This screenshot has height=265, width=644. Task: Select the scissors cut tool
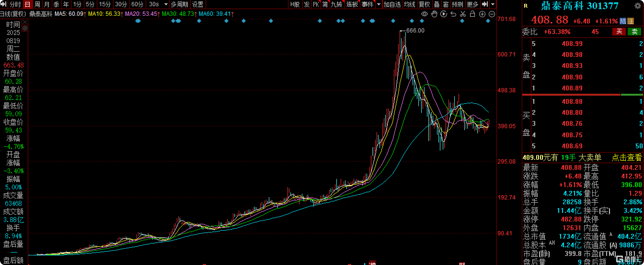463,14
